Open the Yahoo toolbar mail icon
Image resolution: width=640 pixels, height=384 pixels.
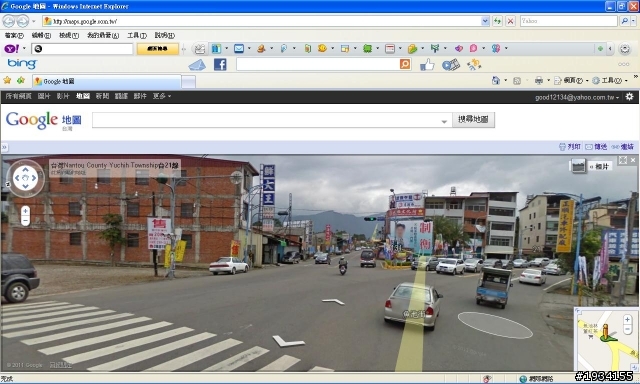click(x=239, y=49)
